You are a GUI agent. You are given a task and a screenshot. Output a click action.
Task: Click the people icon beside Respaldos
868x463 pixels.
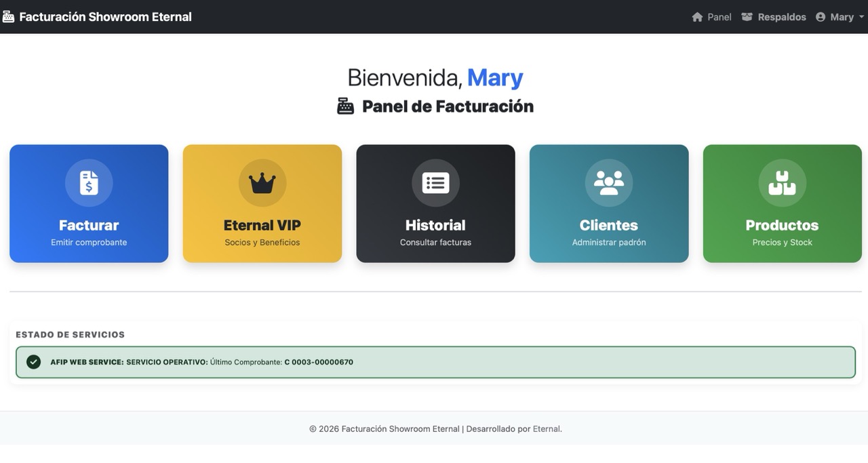pyautogui.click(x=747, y=16)
